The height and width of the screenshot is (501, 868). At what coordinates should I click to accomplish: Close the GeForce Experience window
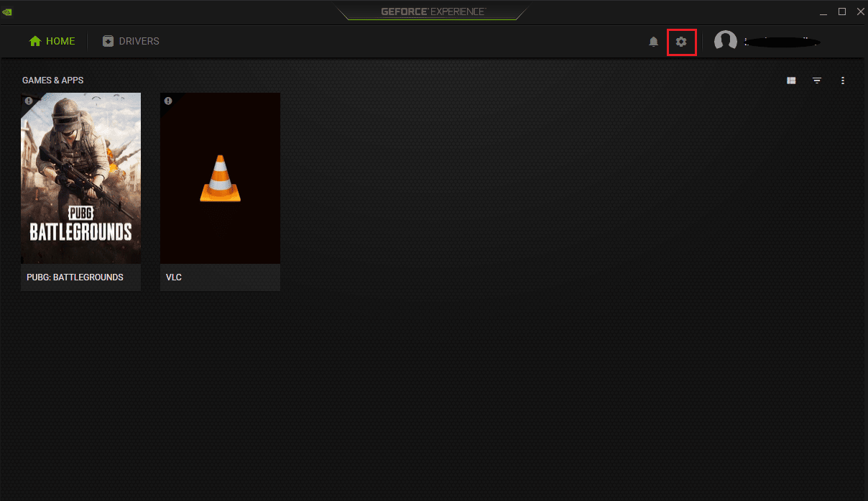859,12
